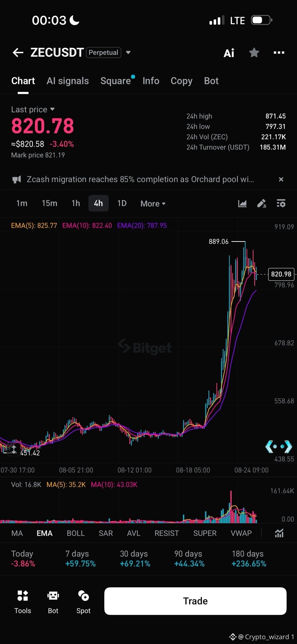The width and height of the screenshot is (297, 644).
Task: Tap the 451.42 low marker
Action: pos(30,453)
